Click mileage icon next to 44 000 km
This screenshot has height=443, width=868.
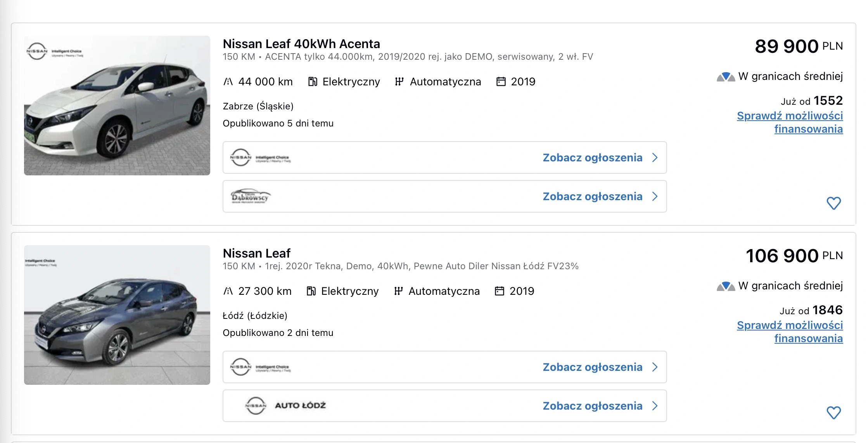(x=228, y=81)
